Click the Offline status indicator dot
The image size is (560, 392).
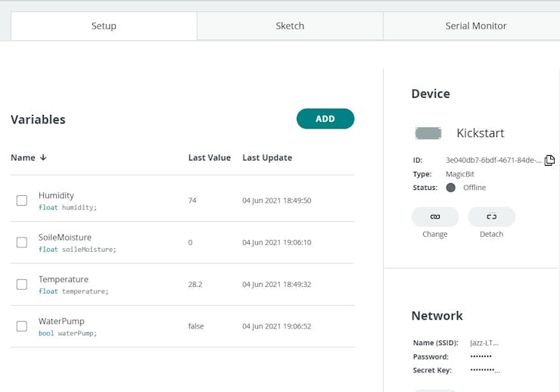coord(451,188)
